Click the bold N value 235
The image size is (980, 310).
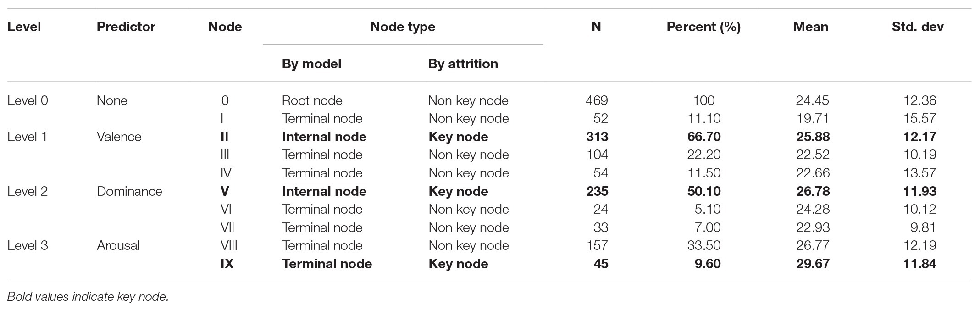tap(597, 191)
